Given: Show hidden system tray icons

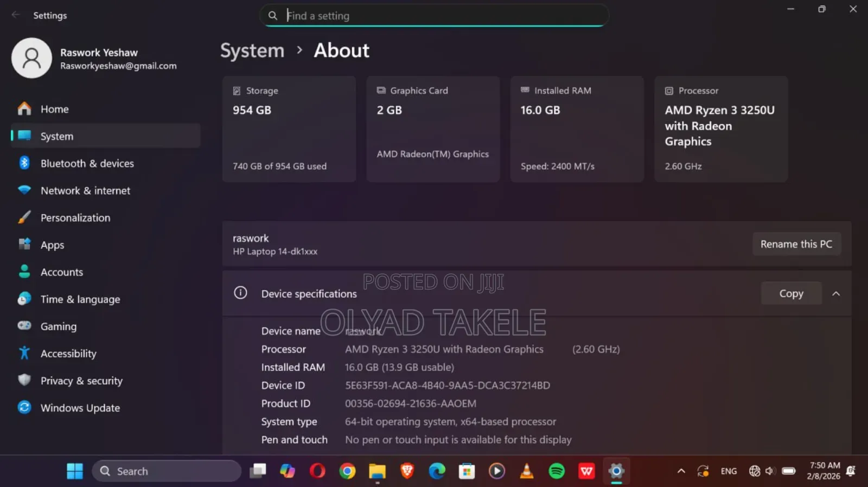Looking at the screenshot, I should click(681, 471).
